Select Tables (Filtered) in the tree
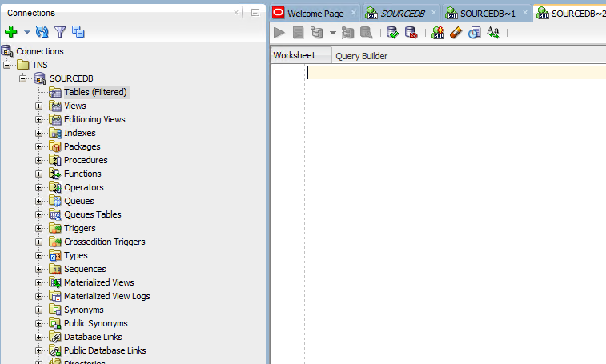 (95, 92)
